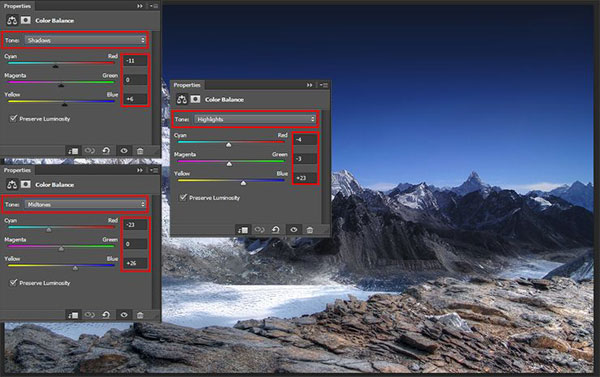Open the Highlights Properties panel flyout menu

324,85
